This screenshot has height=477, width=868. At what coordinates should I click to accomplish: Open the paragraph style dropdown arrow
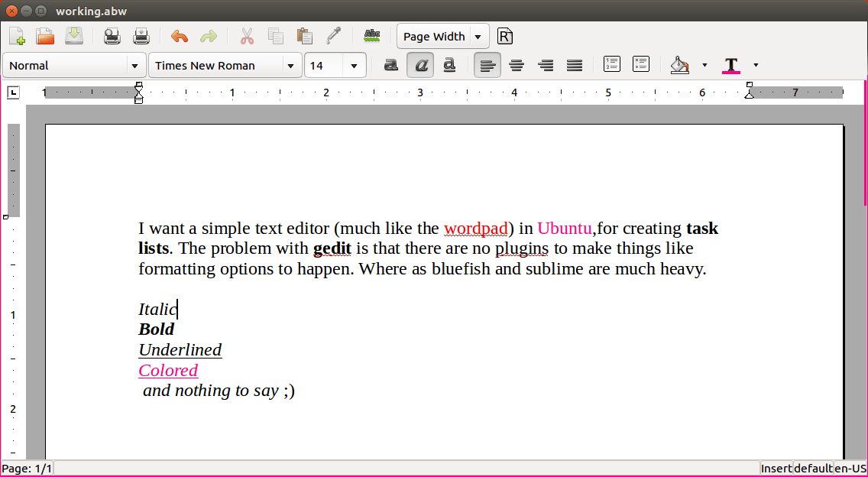134,66
